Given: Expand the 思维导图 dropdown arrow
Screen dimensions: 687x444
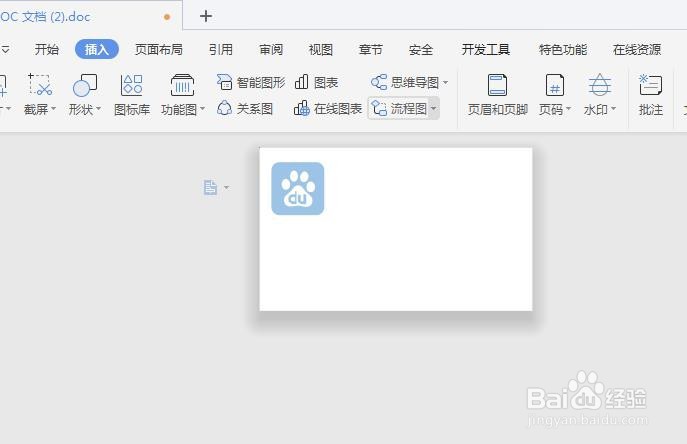Looking at the screenshot, I should pos(446,82).
